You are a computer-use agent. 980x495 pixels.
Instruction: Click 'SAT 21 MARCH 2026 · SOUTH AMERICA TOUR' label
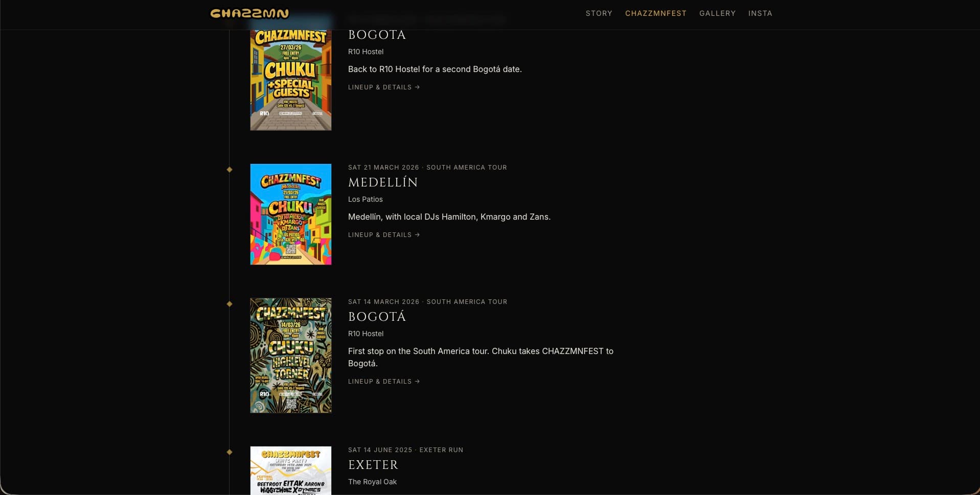pos(427,168)
